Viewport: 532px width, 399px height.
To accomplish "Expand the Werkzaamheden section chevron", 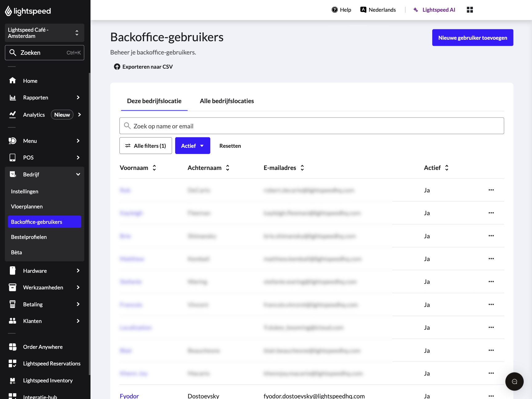I will coord(78,288).
